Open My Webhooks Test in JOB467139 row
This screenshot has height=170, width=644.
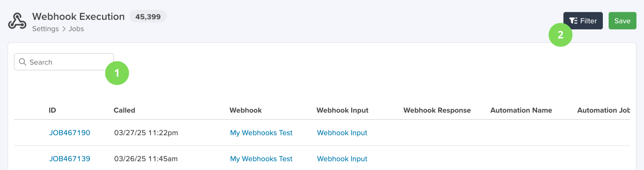261,159
